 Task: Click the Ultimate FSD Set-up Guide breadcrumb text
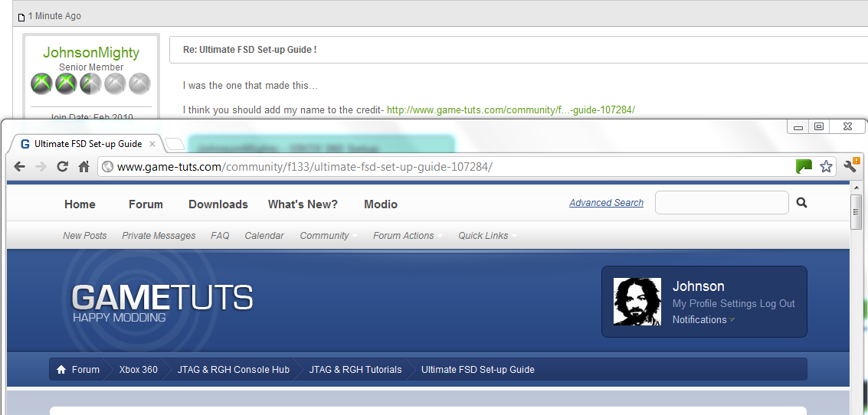[x=478, y=370]
